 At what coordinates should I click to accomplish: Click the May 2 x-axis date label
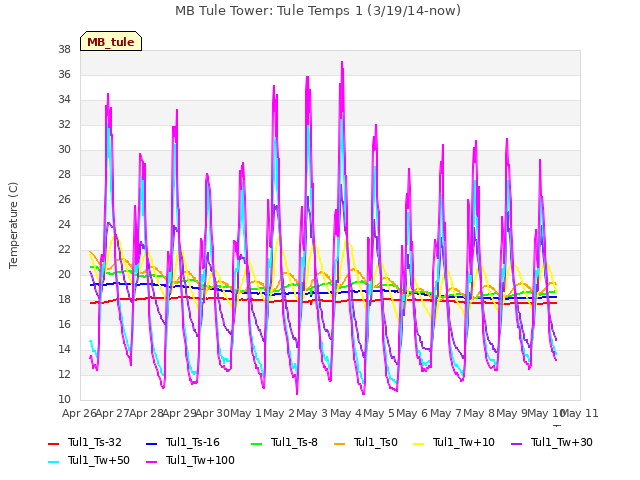279,413
